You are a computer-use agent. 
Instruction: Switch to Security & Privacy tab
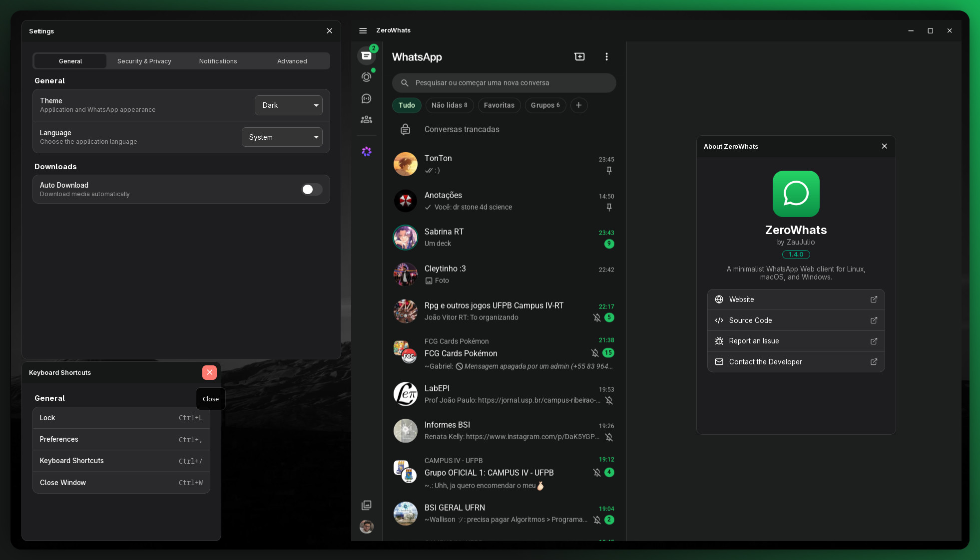[x=144, y=61]
